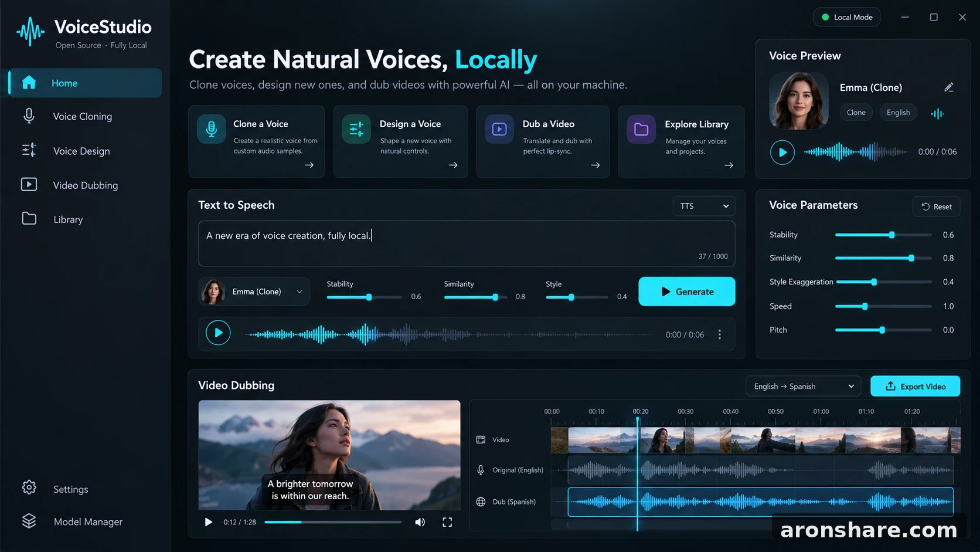Viewport: 980px width, 552px height.
Task: Click the video thumbnail strip in timeline
Action: pyautogui.click(x=756, y=440)
